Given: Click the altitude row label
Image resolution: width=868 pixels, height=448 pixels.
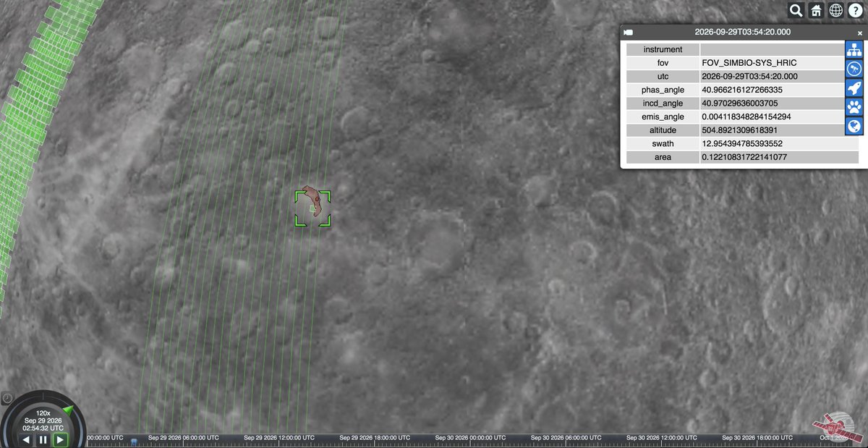Looking at the screenshot, I should point(663,130).
